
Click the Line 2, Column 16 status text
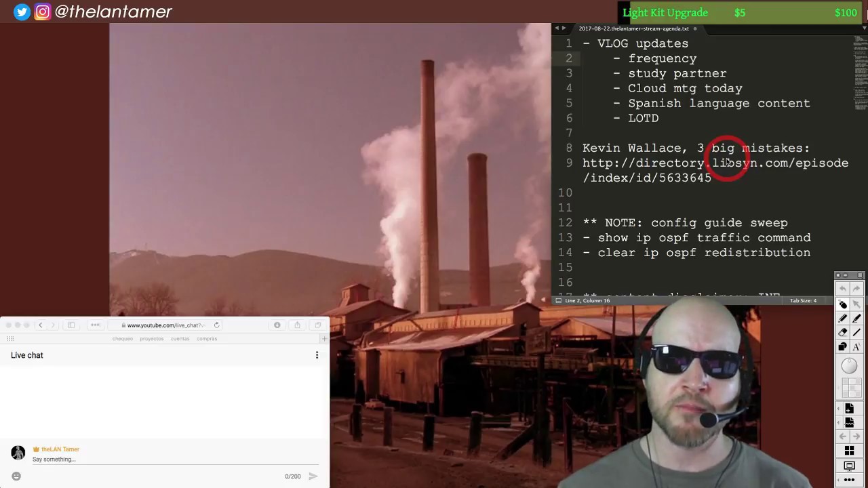click(587, 300)
